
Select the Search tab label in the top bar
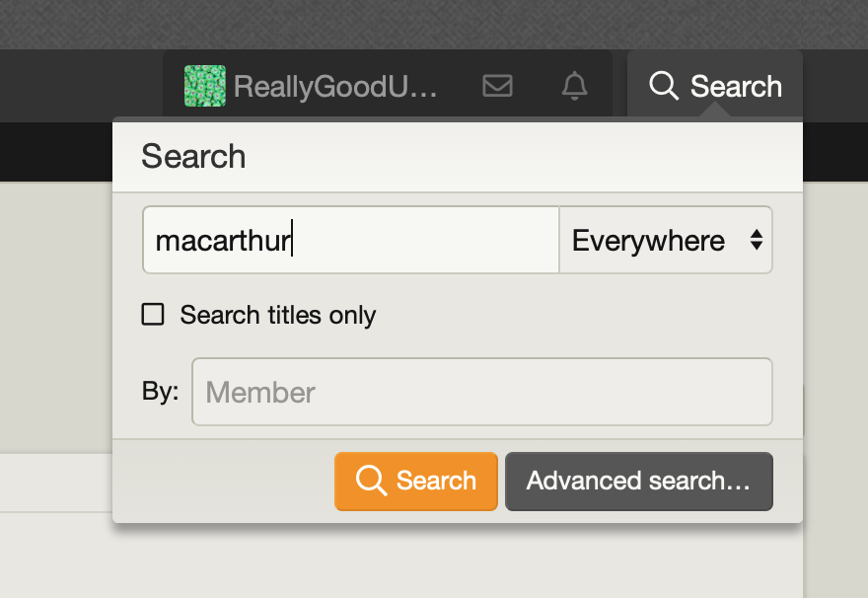(x=736, y=87)
